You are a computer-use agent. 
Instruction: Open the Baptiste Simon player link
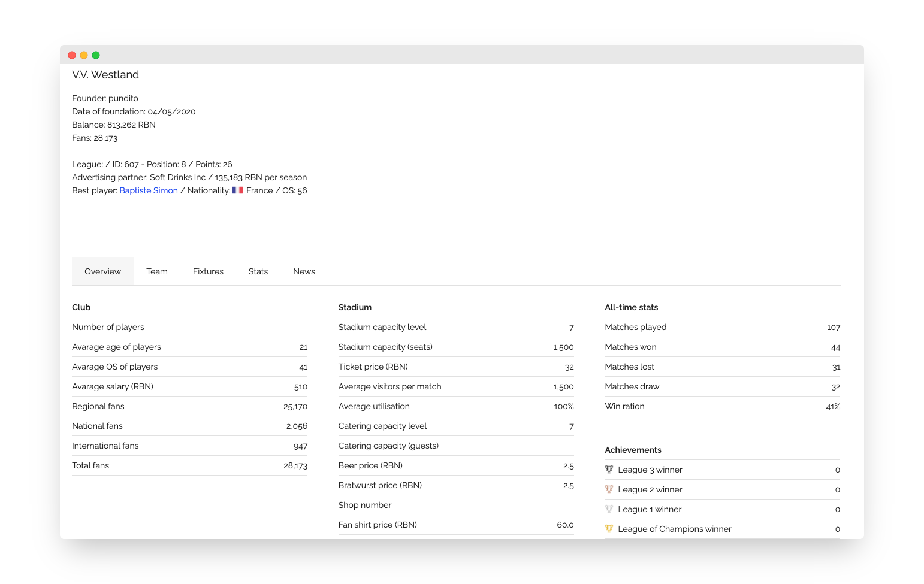pyautogui.click(x=149, y=190)
